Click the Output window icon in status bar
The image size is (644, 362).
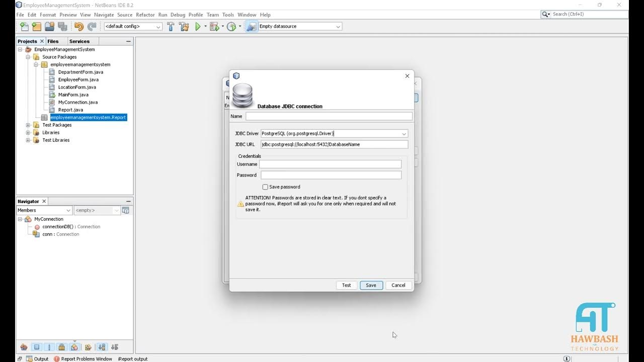[30, 359]
